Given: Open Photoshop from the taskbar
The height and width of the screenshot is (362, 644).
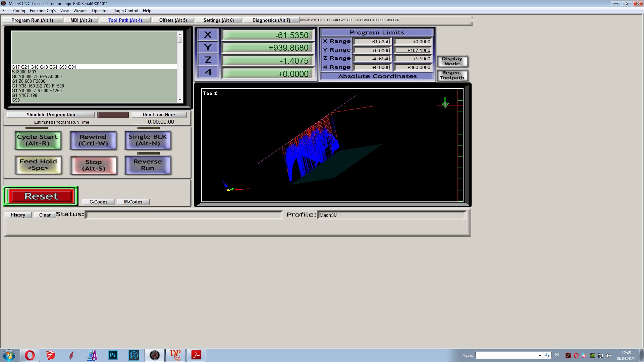Looking at the screenshot, I should pyautogui.click(x=113, y=355).
